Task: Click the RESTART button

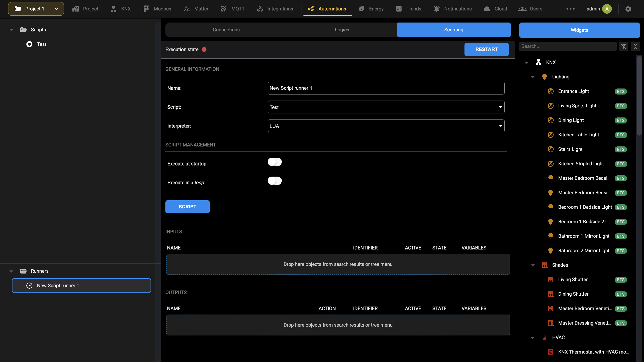Action: 486,49
